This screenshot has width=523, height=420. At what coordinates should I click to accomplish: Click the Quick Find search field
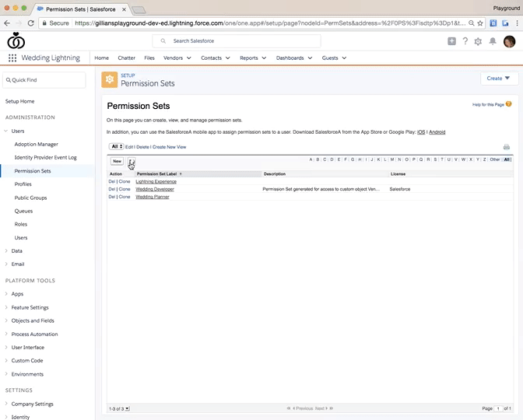pos(44,80)
